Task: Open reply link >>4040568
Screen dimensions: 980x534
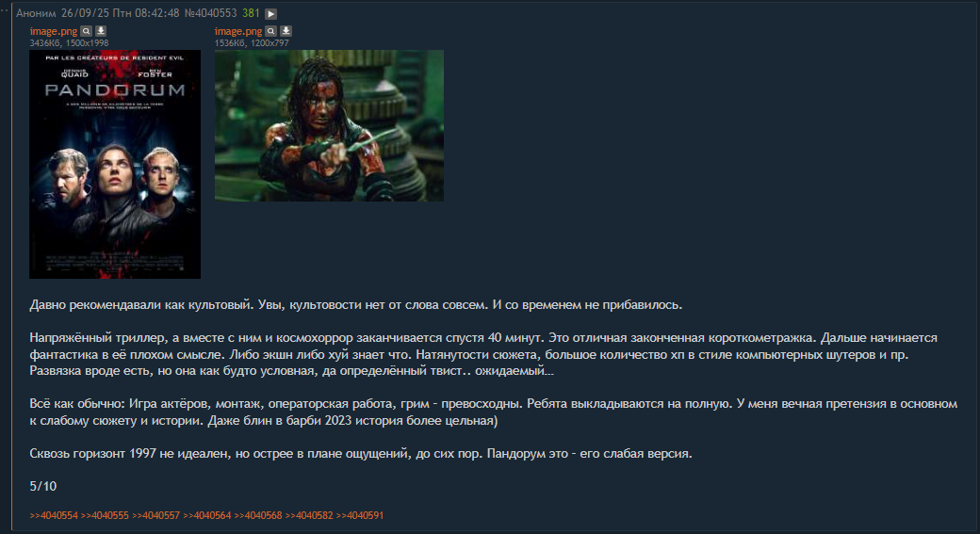Action: pyautogui.click(x=258, y=516)
